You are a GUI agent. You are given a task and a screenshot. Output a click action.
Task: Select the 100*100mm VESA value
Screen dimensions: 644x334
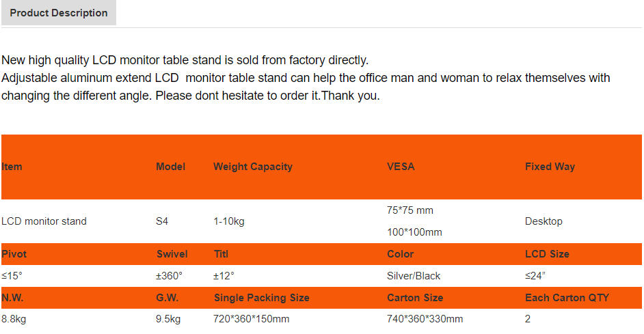pyautogui.click(x=414, y=232)
